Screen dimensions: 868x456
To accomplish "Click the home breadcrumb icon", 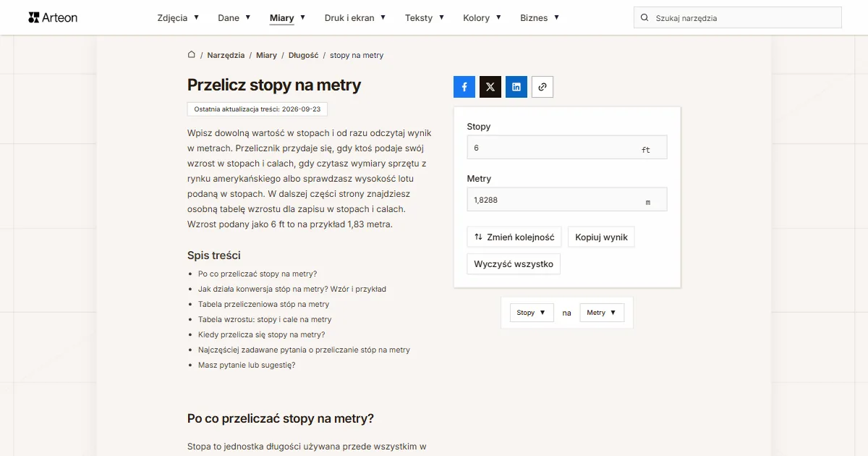I will click(x=192, y=55).
